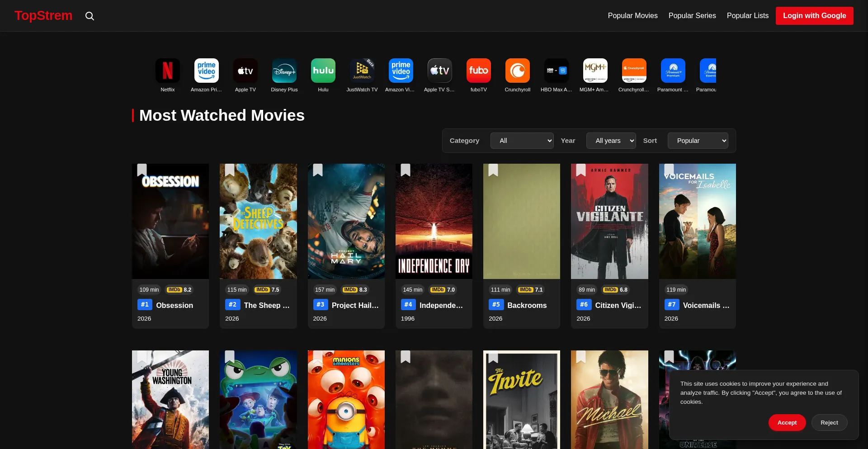868x449 pixels.
Task: Go to the TopStrem home logo
Action: [43, 16]
